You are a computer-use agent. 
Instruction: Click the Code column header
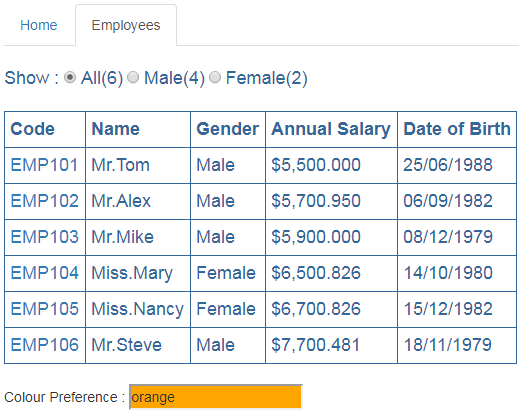click(x=45, y=129)
